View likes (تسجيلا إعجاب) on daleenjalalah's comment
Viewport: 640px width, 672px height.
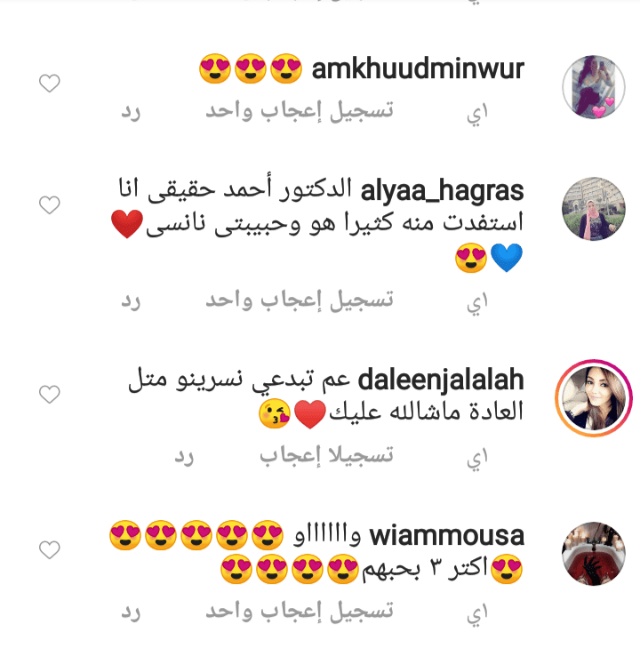[326, 456]
